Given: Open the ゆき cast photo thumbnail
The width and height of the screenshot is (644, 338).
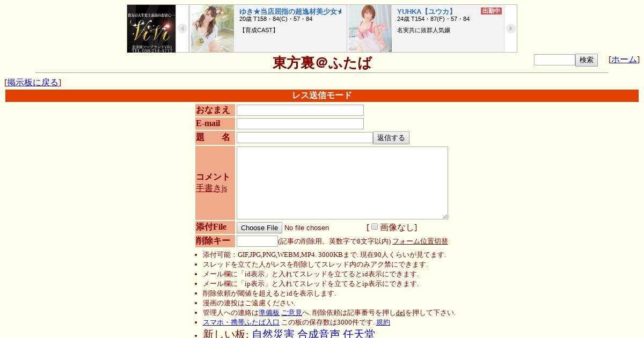Looking at the screenshot, I should tap(212, 28).
